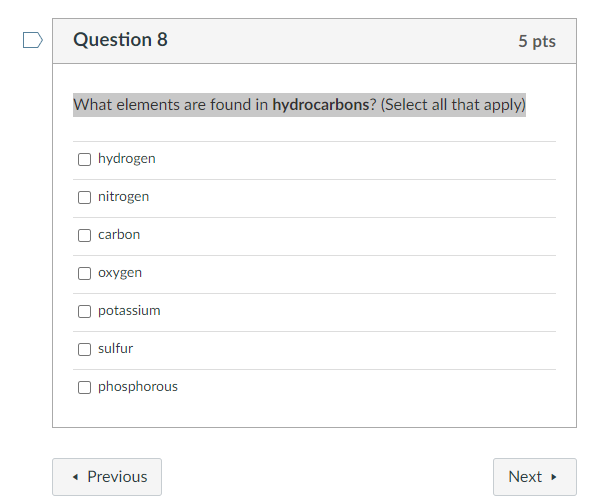Click the nitrogen answer label

[x=124, y=197]
